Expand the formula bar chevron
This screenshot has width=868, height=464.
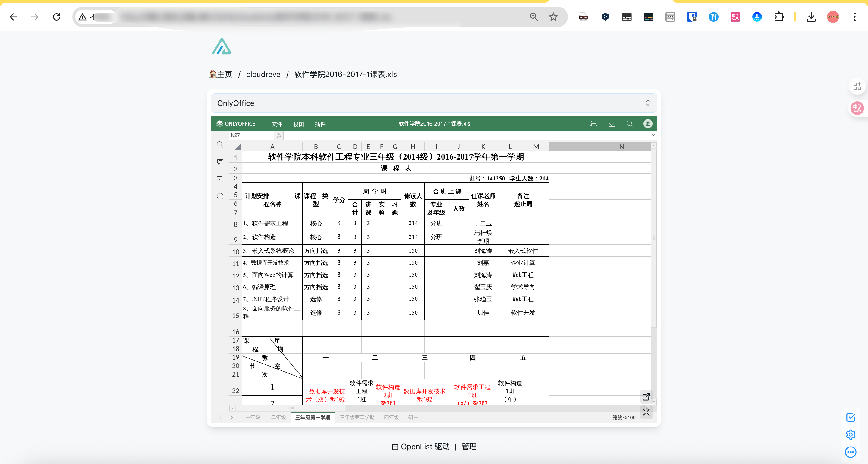point(653,135)
